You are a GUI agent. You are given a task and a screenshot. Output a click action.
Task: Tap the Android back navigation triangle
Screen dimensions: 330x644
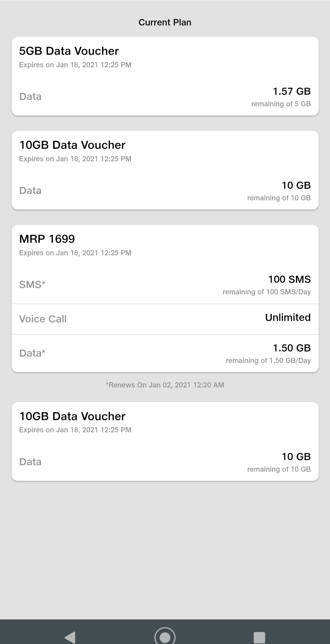tap(70, 637)
